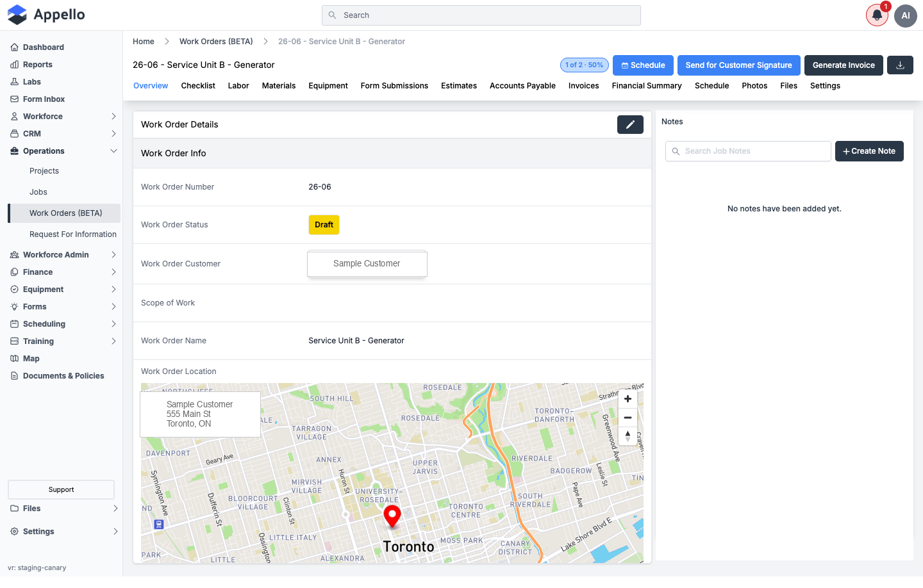Screen dimensions: 923x588
Task: Expand the Workforce sidebar section
Action: tap(113, 117)
